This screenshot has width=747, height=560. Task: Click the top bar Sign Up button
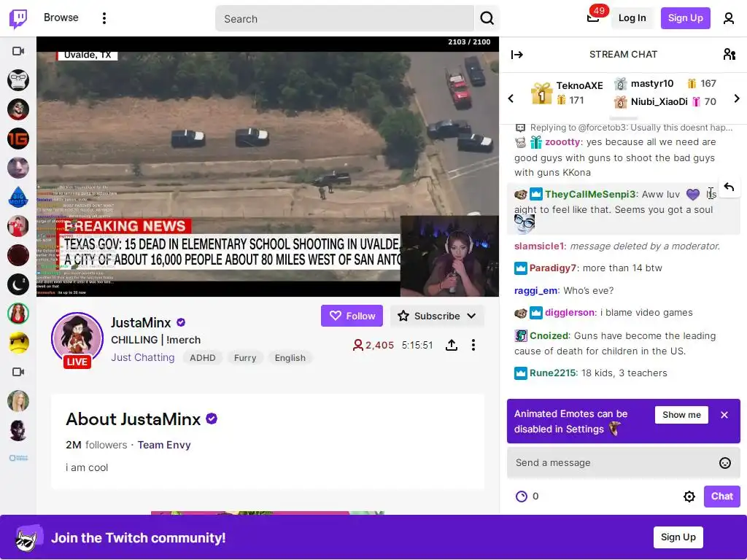click(685, 18)
